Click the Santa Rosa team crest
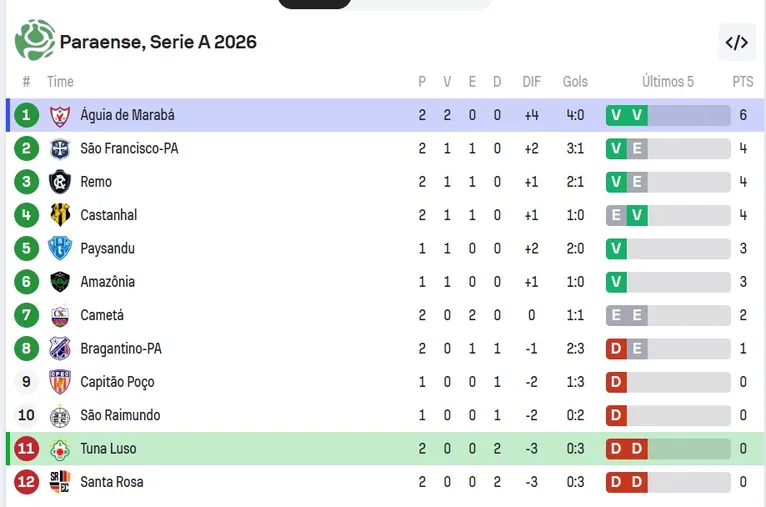Screen dimensions: 766x507 click(60, 482)
